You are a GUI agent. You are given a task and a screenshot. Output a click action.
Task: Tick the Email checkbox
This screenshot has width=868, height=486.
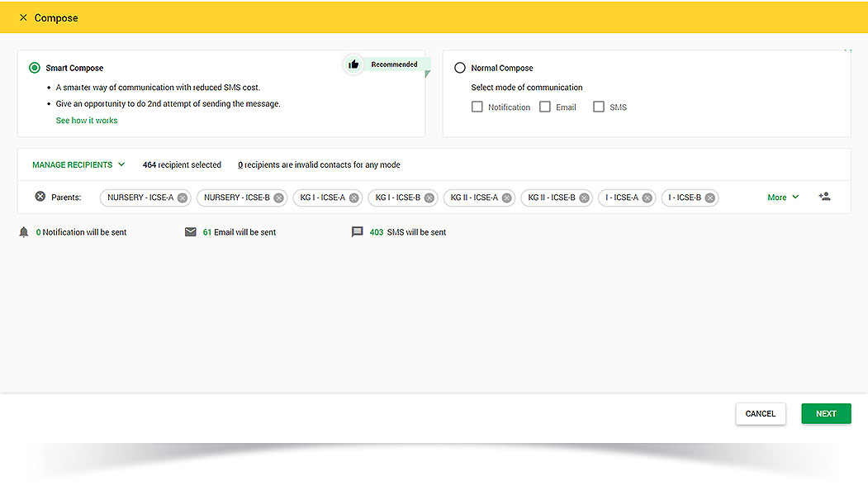[x=545, y=107]
